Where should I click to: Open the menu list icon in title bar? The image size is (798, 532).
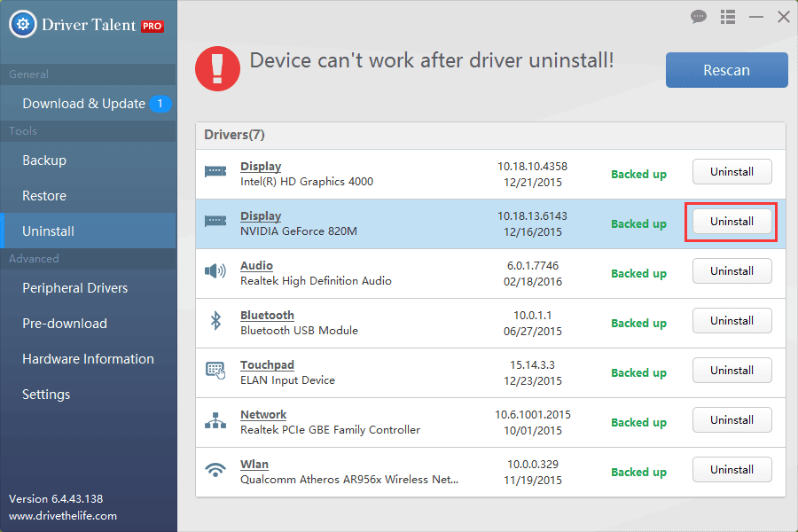728,17
